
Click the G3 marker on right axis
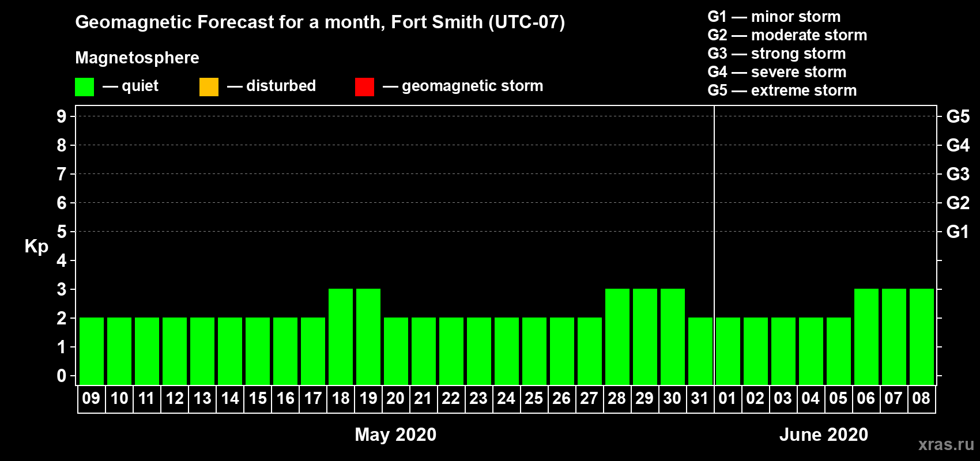coord(958,174)
